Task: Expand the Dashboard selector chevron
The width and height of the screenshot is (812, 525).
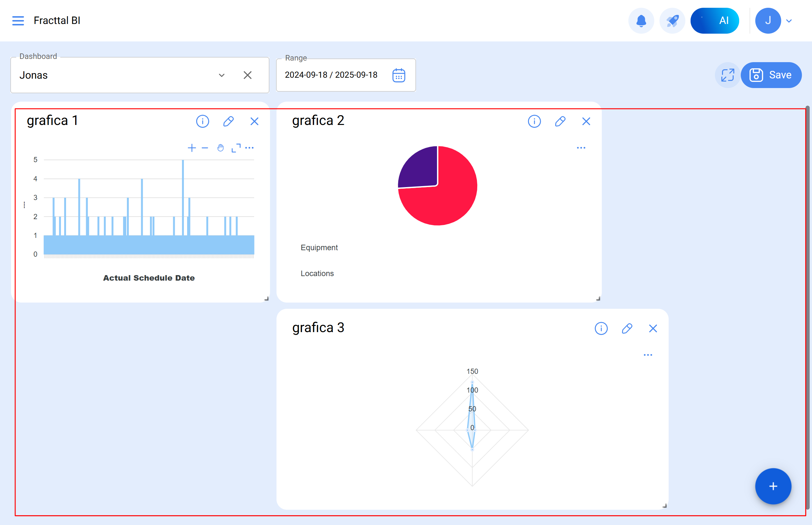Action: [x=222, y=75]
